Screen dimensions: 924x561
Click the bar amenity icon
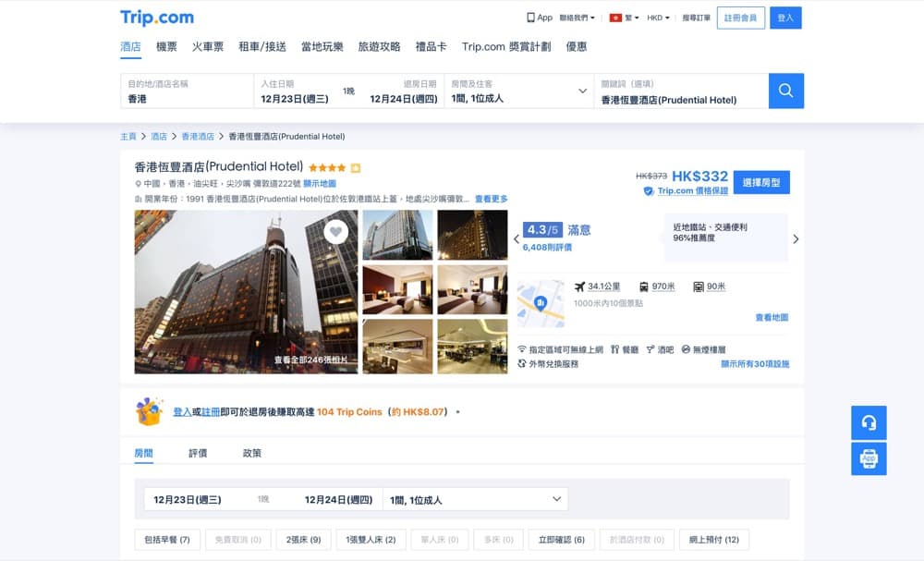coord(650,349)
